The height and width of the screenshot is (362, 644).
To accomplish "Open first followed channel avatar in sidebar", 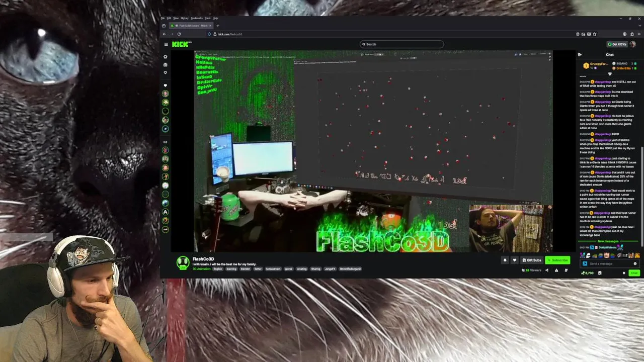I will 165,94.
